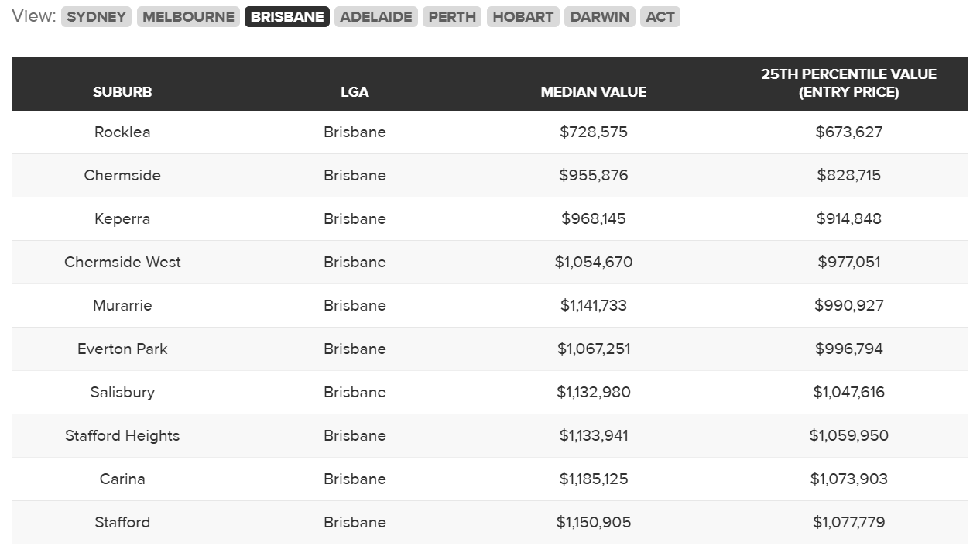Select Hobart from city tabs
Viewport: 980px width, 553px height.
click(x=523, y=17)
